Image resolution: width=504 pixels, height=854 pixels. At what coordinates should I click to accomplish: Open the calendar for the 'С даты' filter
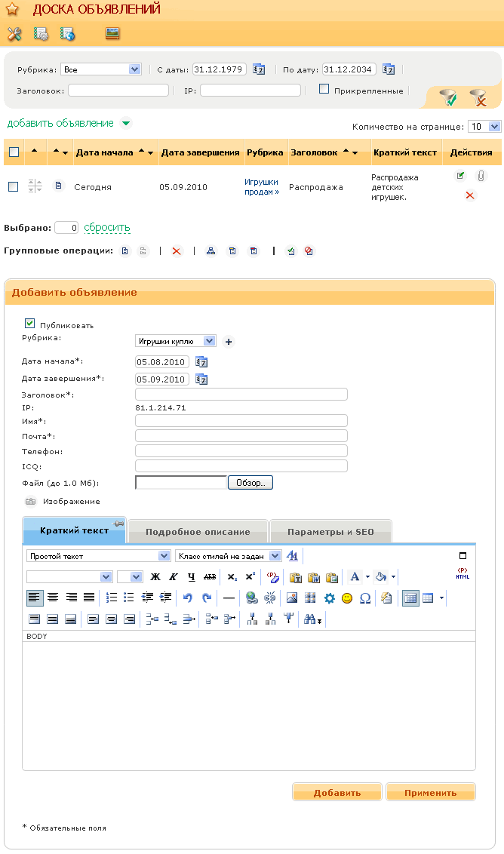pyautogui.click(x=259, y=69)
